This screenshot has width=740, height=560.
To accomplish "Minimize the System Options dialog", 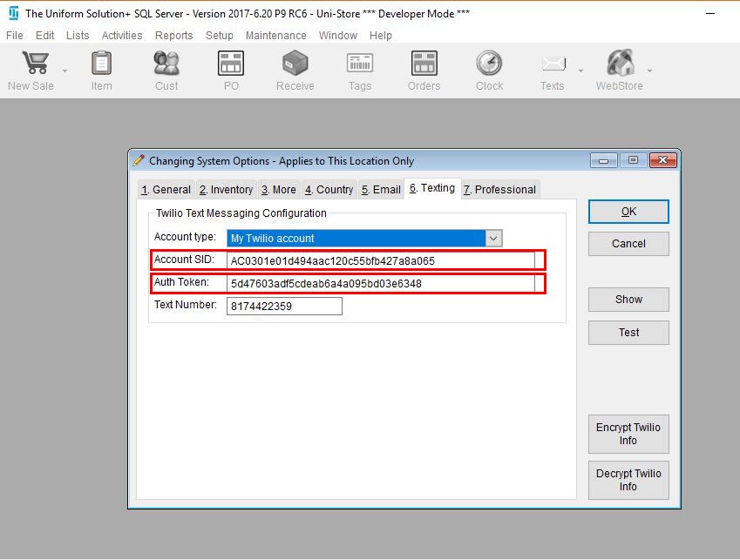I will point(604,160).
